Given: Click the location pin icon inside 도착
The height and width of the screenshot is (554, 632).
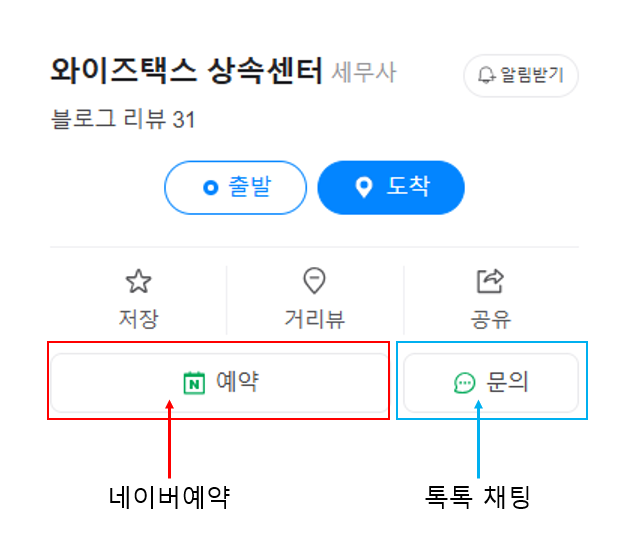Looking at the screenshot, I should point(364,187).
